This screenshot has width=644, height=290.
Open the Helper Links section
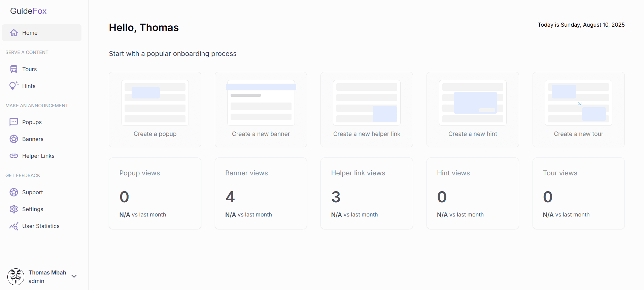tap(42, 156)
